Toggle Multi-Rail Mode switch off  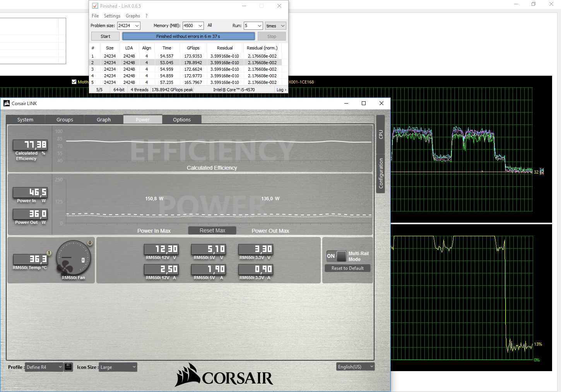[337, 256]
